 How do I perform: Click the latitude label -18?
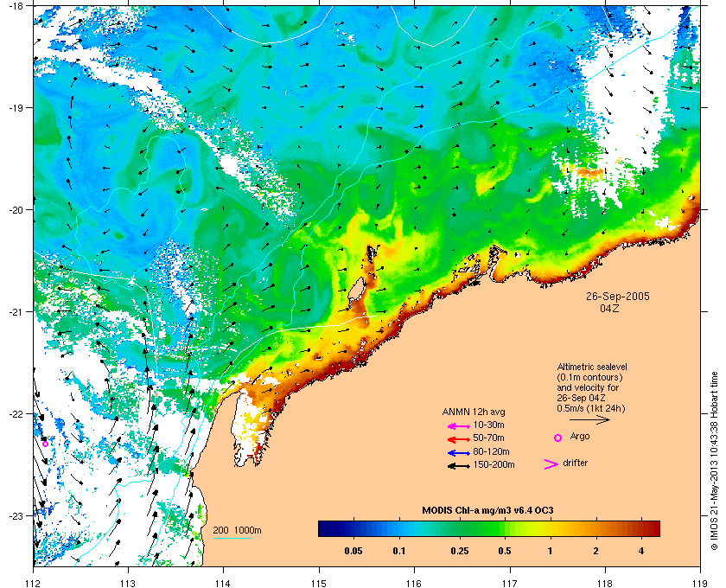16,6
